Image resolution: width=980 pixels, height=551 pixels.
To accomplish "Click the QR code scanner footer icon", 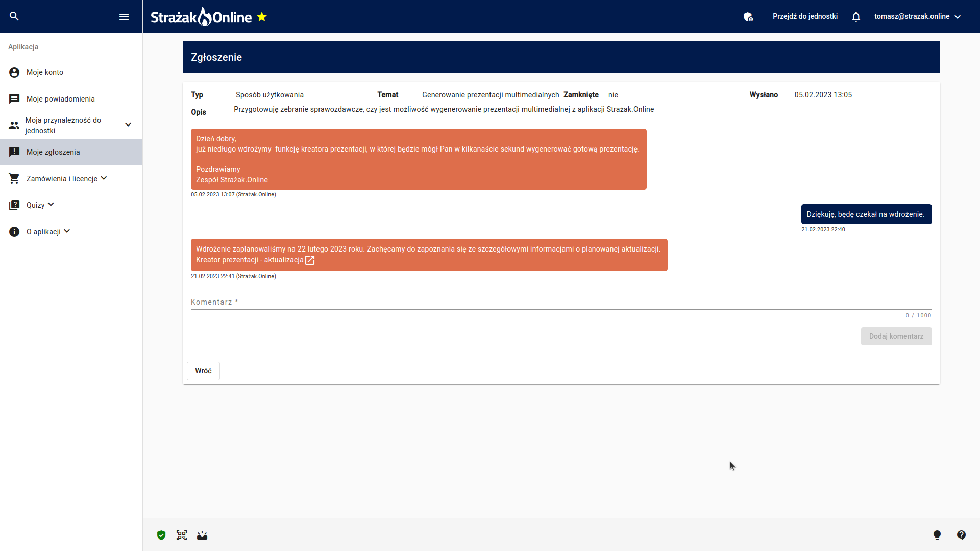I will [x=182, y=535].
